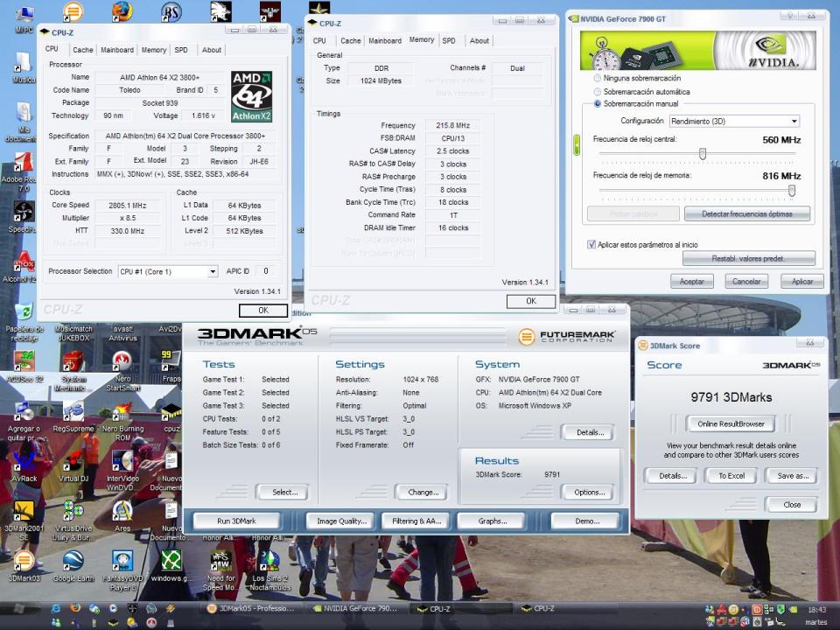Click OK in the left CPU-Z window
This screenshot has height=630, width=840.
click(263, 310)
